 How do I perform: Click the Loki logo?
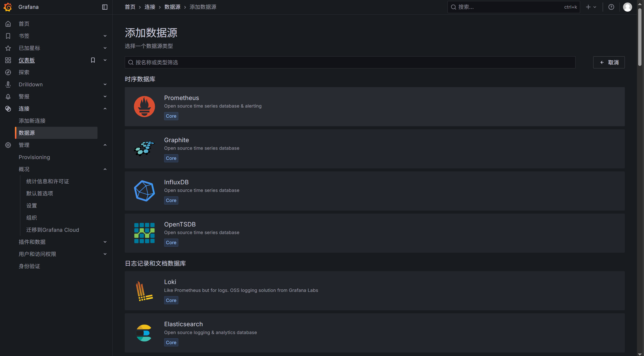coord(144,291)
